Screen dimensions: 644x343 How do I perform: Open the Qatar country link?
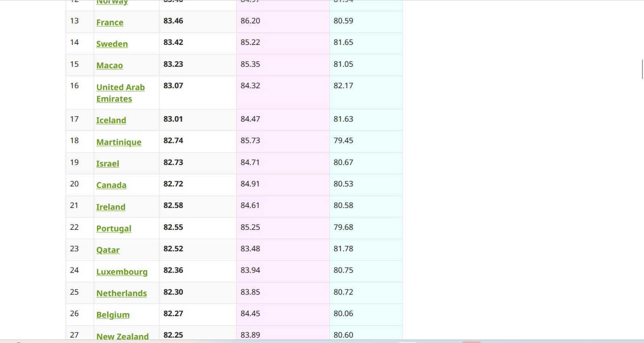coord(108,250)
